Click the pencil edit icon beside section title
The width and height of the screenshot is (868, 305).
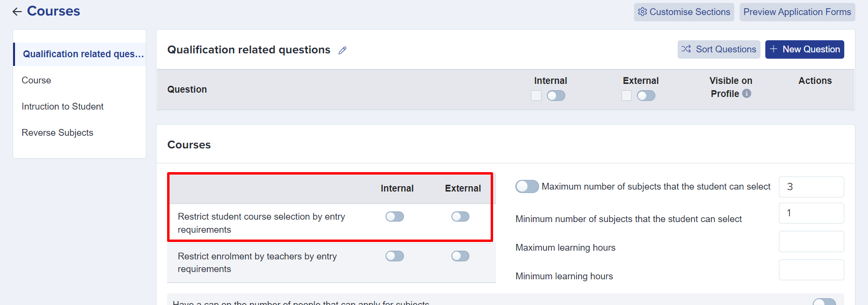pos(342,50)
